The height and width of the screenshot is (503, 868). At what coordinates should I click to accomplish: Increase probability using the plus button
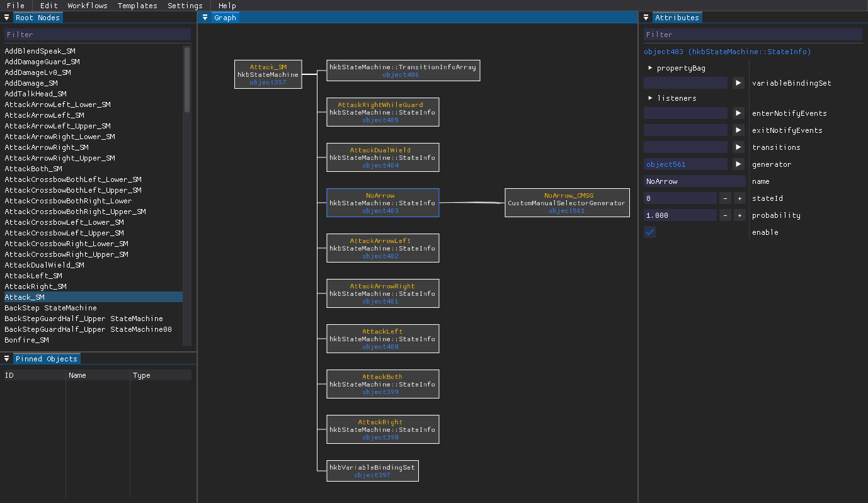coord(739,215)
